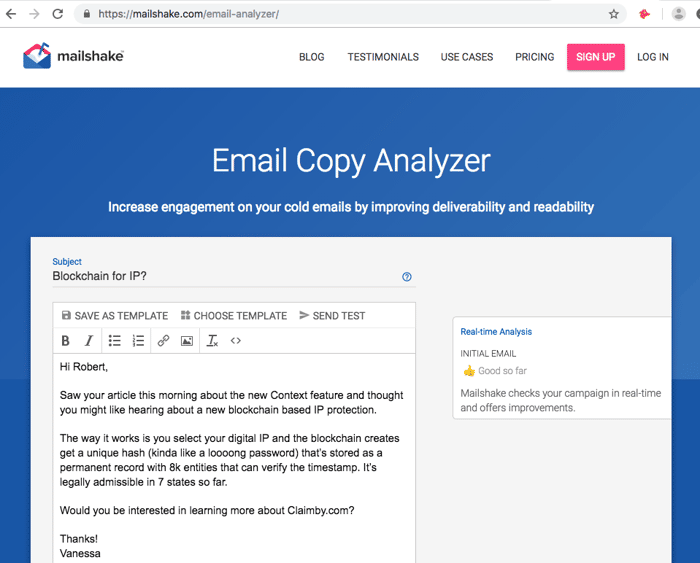
Task: Insert a hyperlink with link icon
Action: pos(163,341)
